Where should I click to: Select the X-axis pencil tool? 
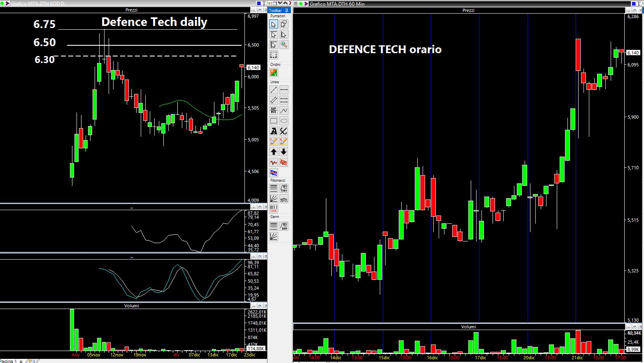pyautogui.click(x=284, y=141)
